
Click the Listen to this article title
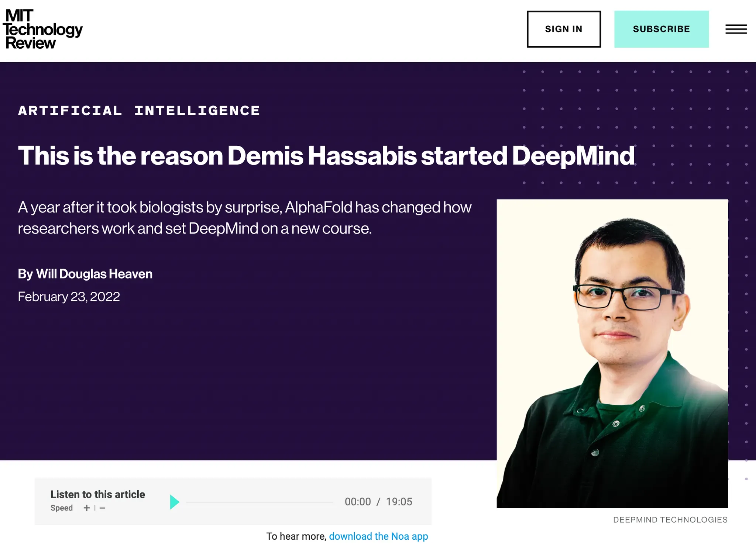pos(98,494)
